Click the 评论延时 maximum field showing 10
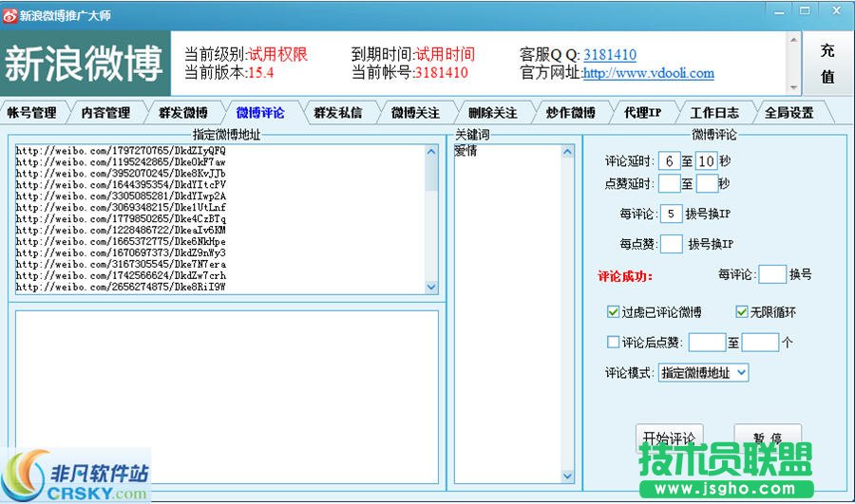855x504 pixels. 707,161
